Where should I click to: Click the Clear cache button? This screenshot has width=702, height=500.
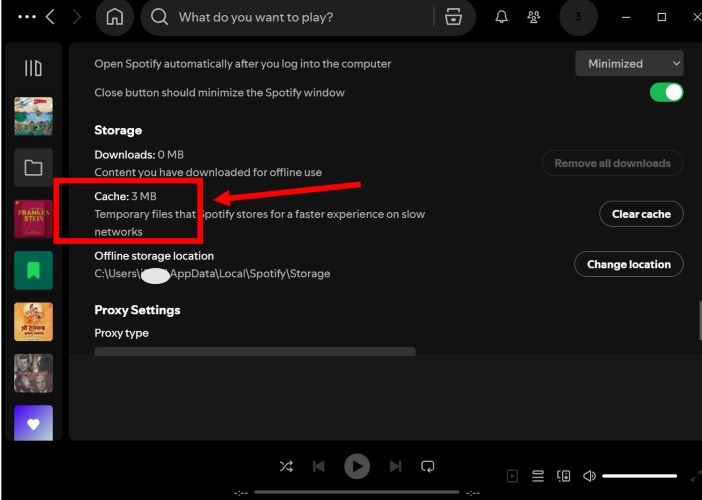click(x=641, y=214)
